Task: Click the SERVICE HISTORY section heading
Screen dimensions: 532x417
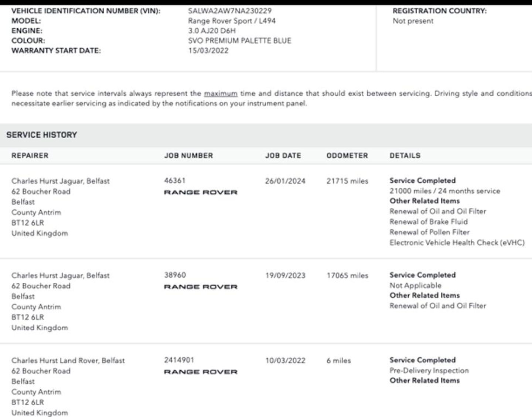Action: [x=42, y=135]
